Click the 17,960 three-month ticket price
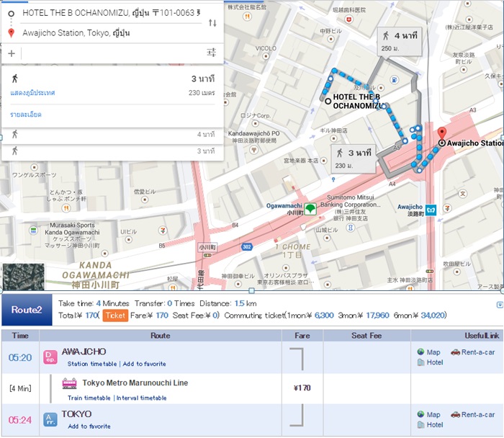This screenshot has width=504, height=438. tap(377, 316)
